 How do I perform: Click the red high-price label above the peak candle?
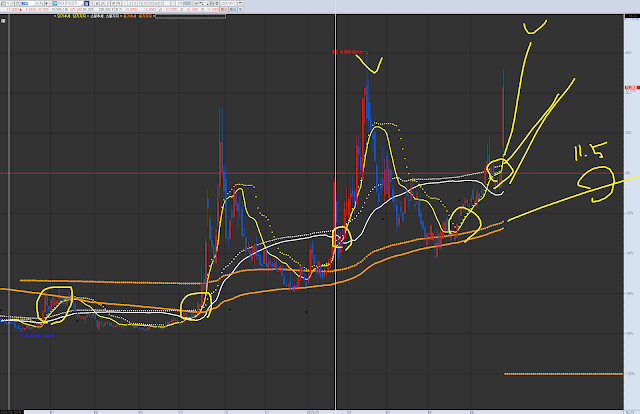point(349,52)
